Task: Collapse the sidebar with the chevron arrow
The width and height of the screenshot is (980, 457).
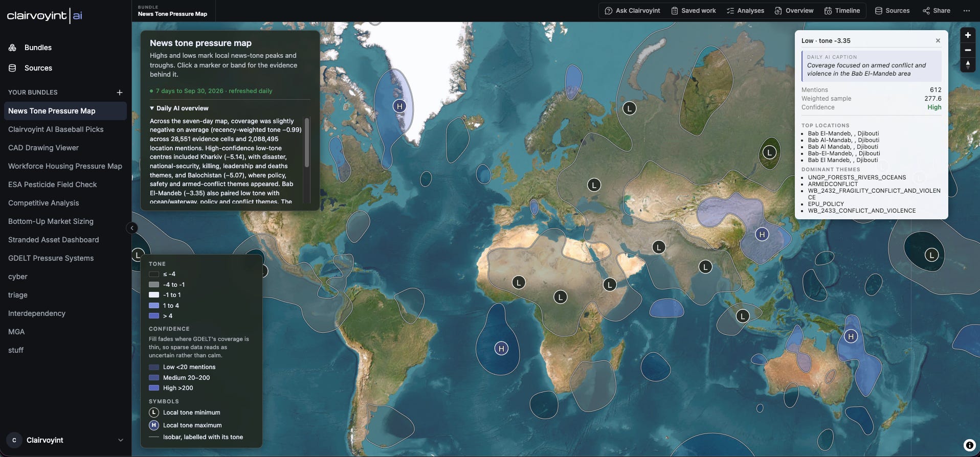Action: point(132,228)
